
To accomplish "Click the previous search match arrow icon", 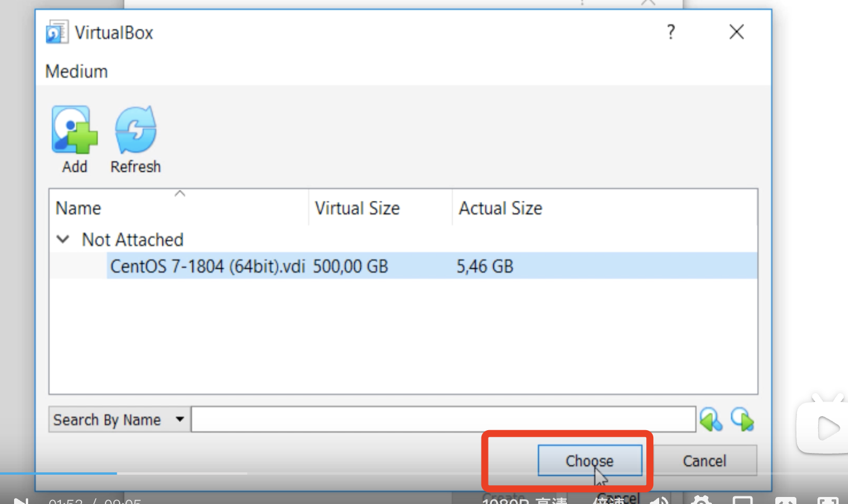I will (x=711, y=420).
